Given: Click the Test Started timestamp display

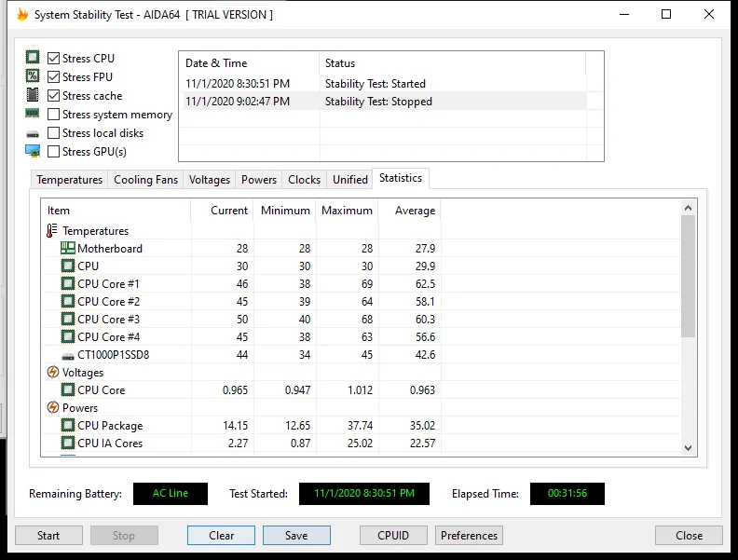Looking at the screenshot, I should pos(364,493).
